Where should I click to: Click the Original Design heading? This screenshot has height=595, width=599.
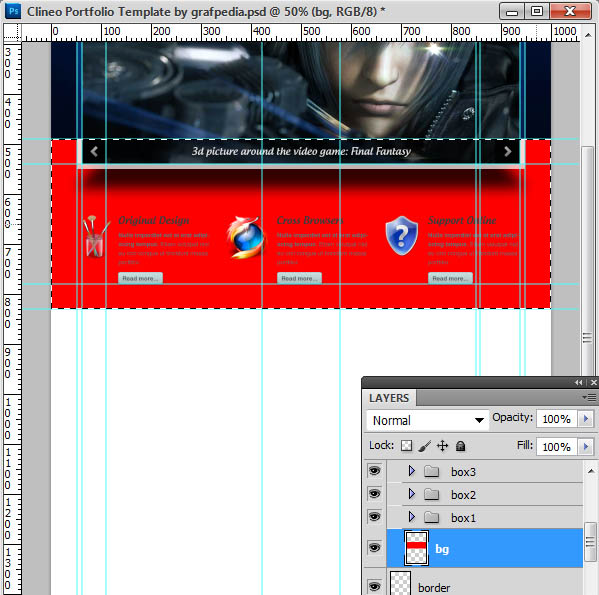point(154,220)
